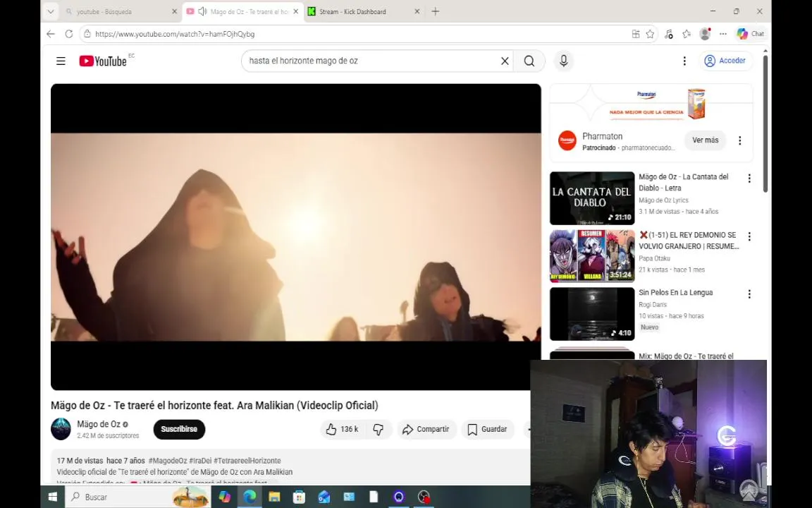Close the youtube - Búsqueda tab
The width and height of the screenshot is (812, 508).
[x=175, y=11]
